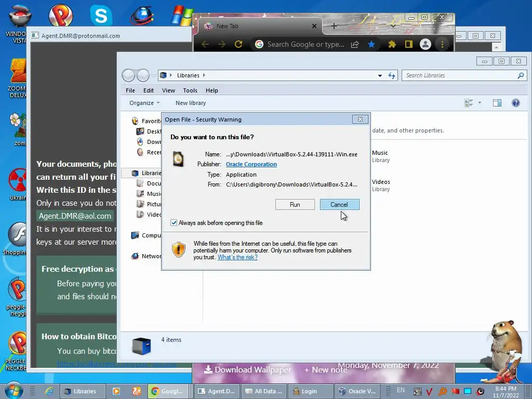This screenshot has height=399, width=532.
Task: Open address bar history dropdown arrow
Action: (x=380, y=76)
